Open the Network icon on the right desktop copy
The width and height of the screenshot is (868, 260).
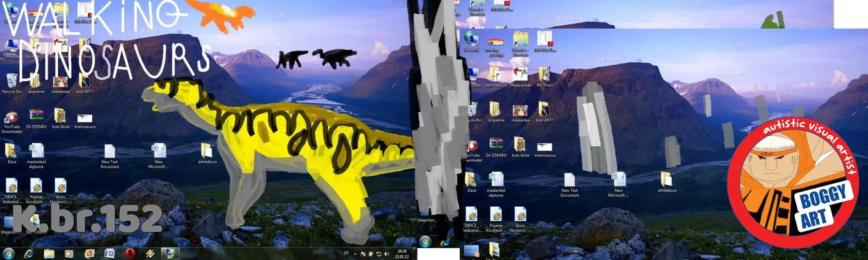coord(472,42)
